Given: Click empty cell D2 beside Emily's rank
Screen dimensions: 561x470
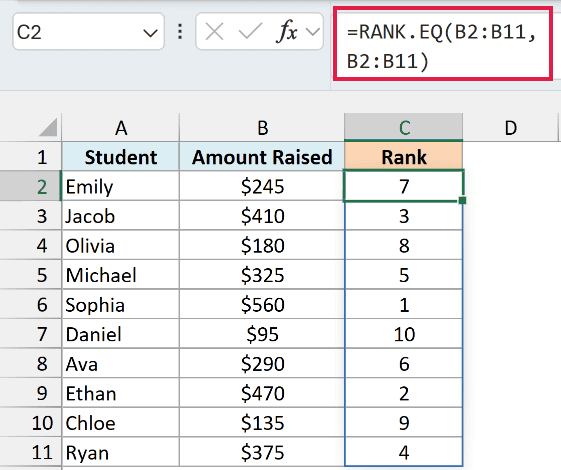Looking at the screenshot, I should click(510, 186).
